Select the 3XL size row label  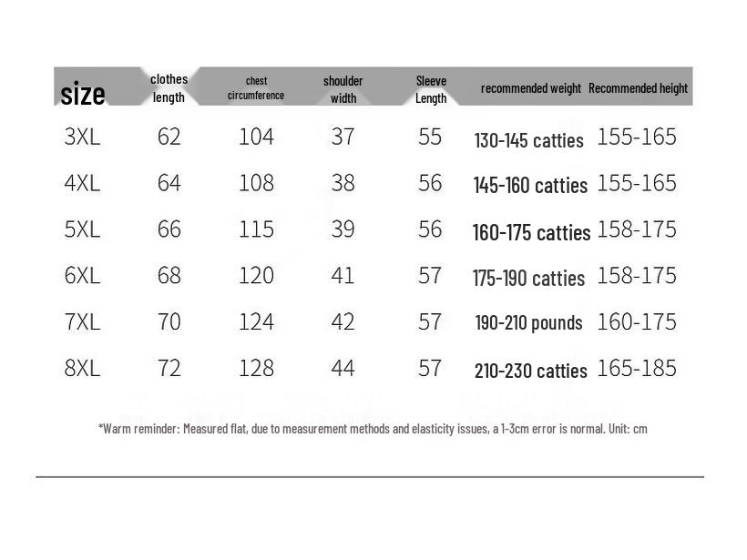coord(82,137)
